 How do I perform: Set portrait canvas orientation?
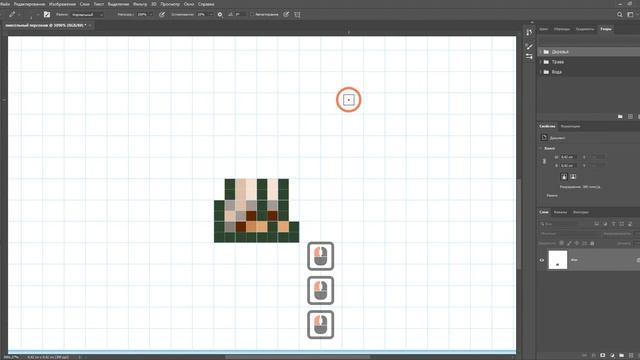pyautogui.click(x=564, y=176)
